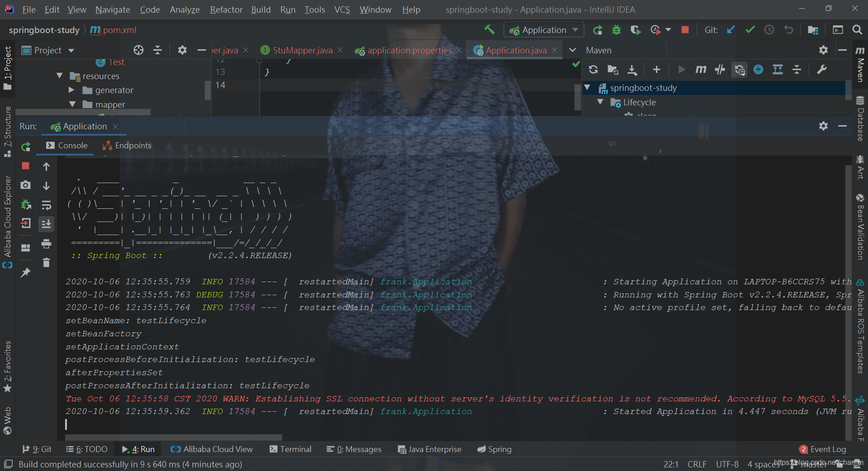Screen dimensions: 868x471
Task: Click the Build project hammer icon
Action: pos(489,30)
